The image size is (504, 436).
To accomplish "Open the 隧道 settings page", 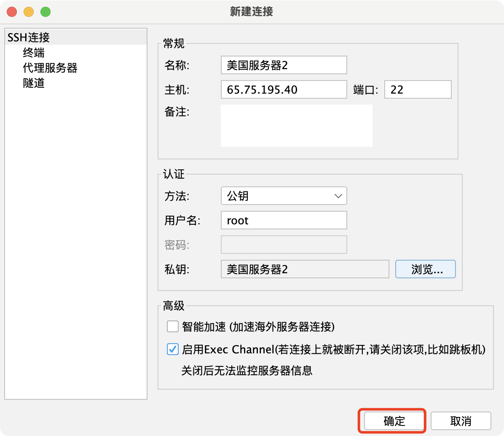I will click(33, 83).
